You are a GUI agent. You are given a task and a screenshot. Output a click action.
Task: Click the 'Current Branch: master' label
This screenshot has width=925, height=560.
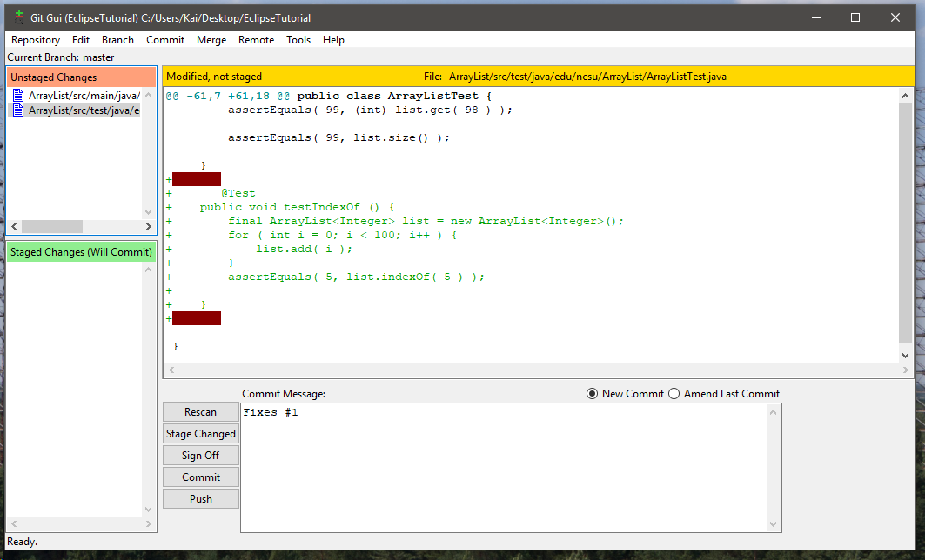[x=61, y=57]
